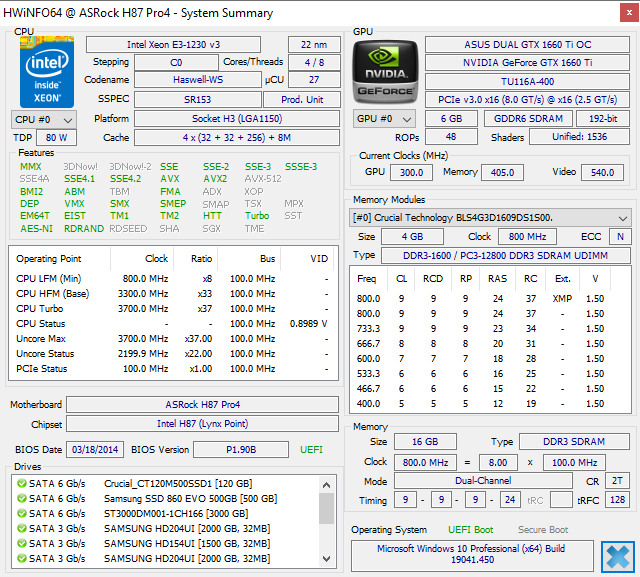Click the Cache 4 x (32 + 32 + 256) + 8M field
The height and width of the screenshot is (577, 640).
pos(237,138)
